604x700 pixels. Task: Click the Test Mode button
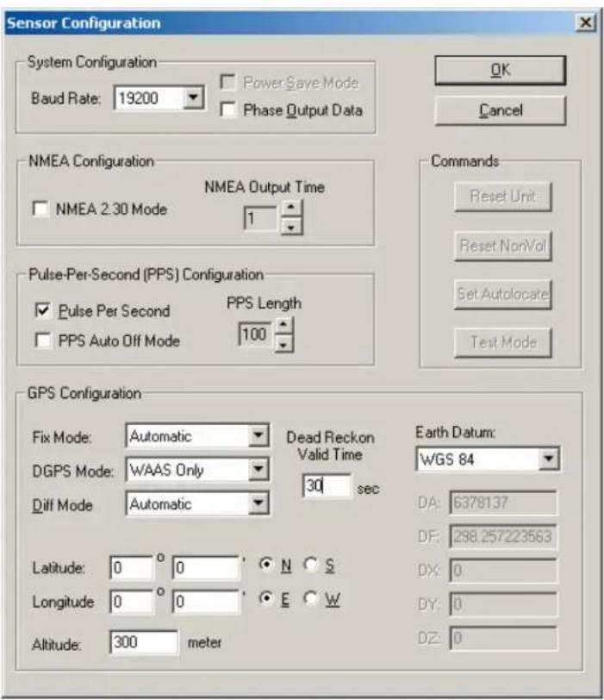click(x=502, y=342)
